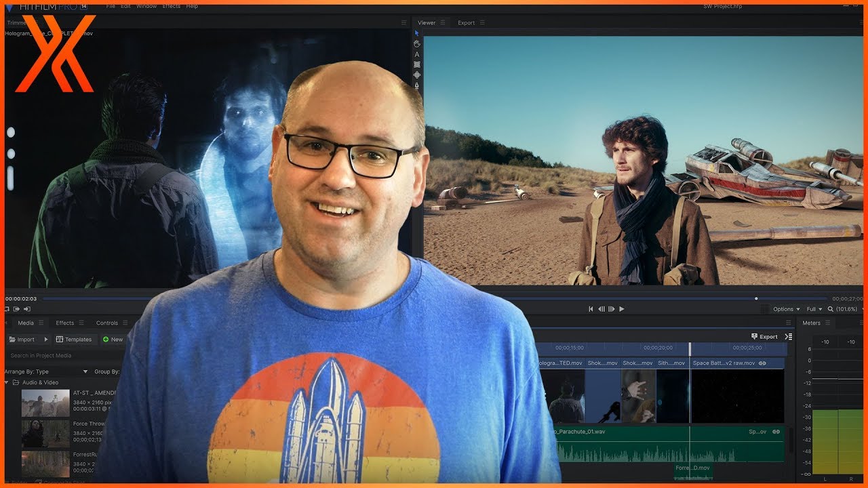Click the green New button
This screenshot has width=868, height=488.
coord(113,340)
